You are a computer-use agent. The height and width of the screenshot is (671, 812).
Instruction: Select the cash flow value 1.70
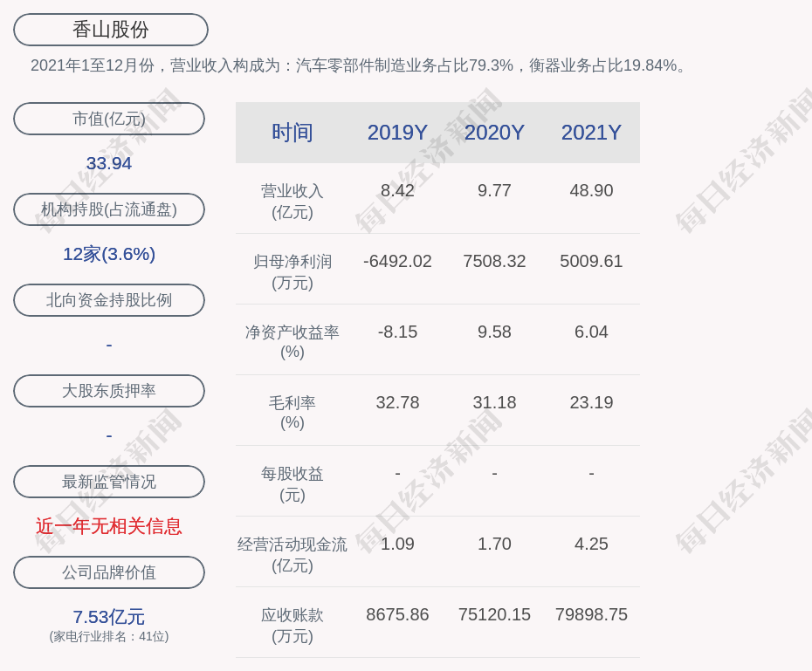pos(494,544)
